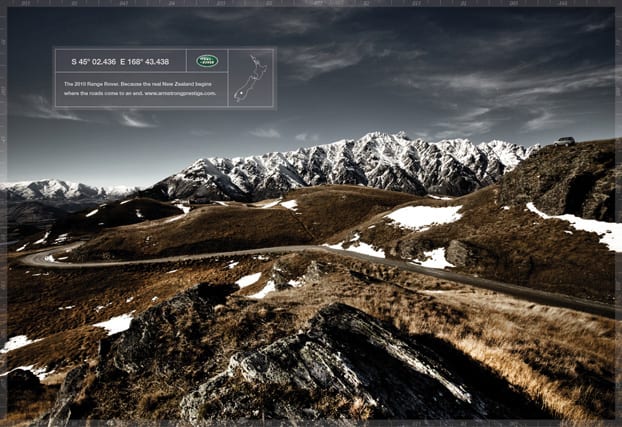Click the small snow patch at bottom left

pyautogui.click(x=16, y=343)
